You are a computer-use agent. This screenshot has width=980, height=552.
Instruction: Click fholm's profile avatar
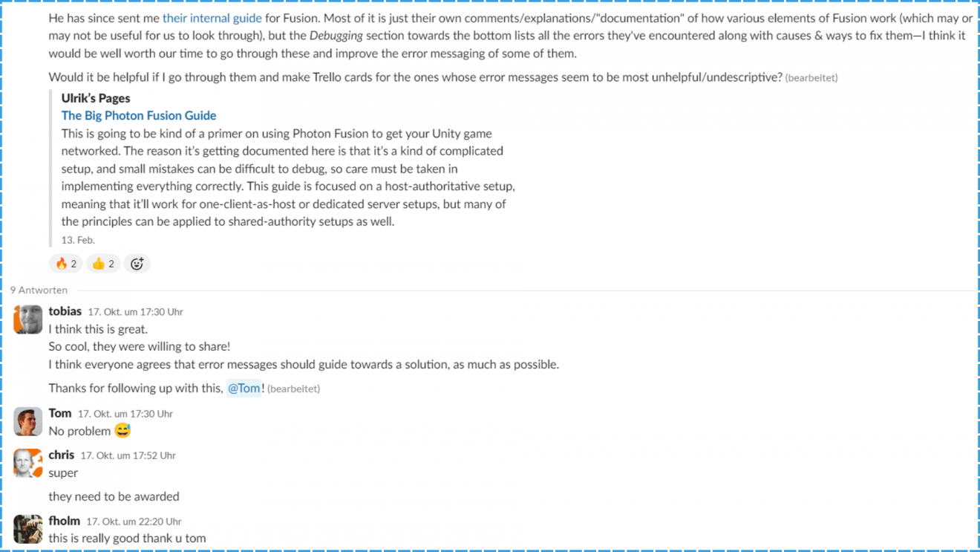[28, 529]
